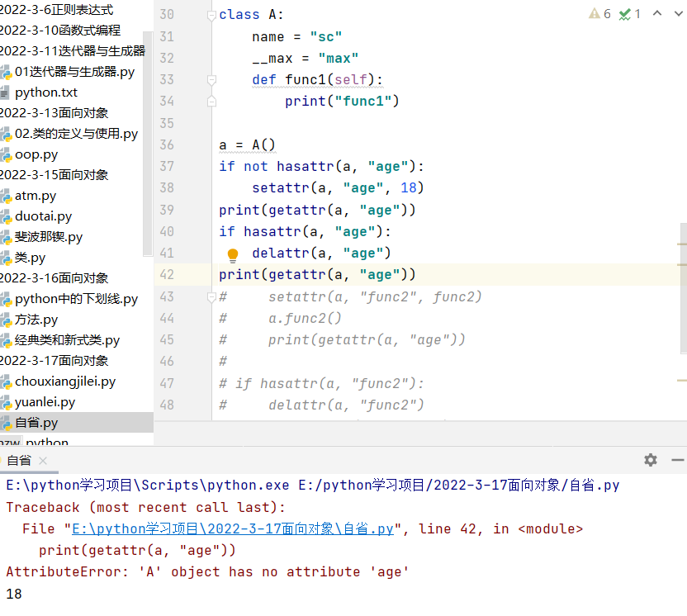Click the project tree vertical scrollbar
687x616 pixels.
(148, 144)
